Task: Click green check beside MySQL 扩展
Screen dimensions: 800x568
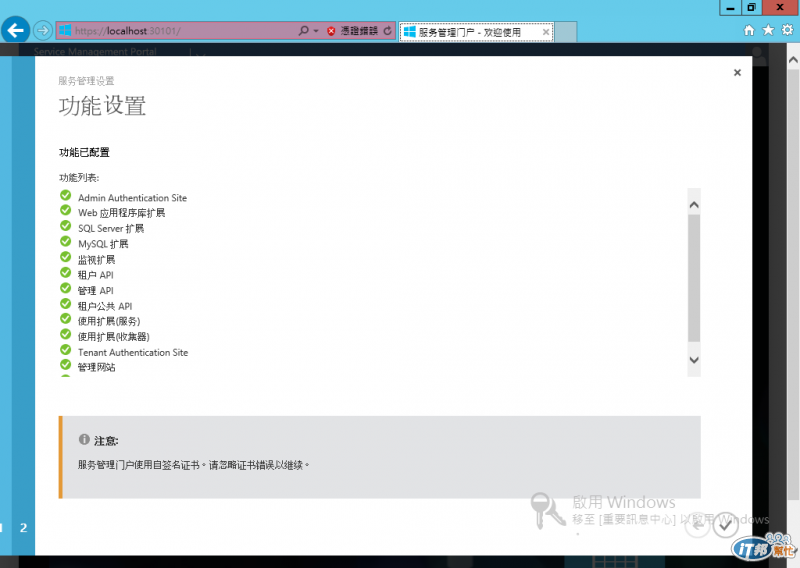Action: coord(65,241)
